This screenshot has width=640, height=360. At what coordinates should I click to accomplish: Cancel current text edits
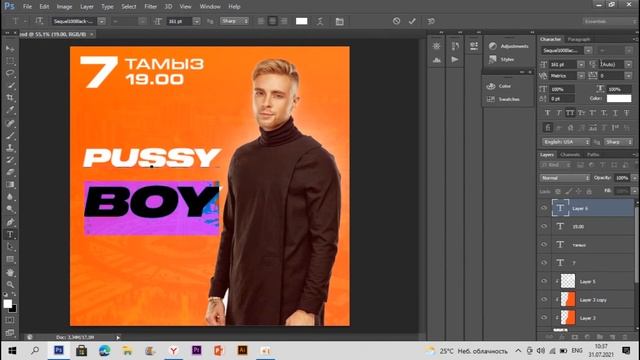click(x=396, y=21)
